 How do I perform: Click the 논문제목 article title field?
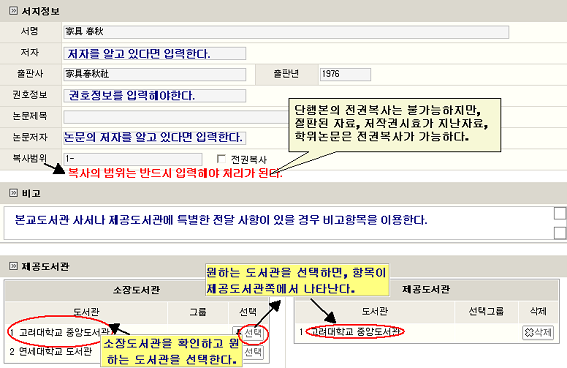[x=176, y=117]
